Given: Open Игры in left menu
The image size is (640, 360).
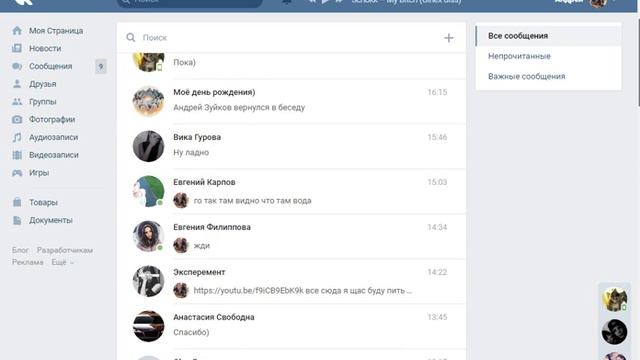Looking at the screenshot, I should click(x=39, y=173).
